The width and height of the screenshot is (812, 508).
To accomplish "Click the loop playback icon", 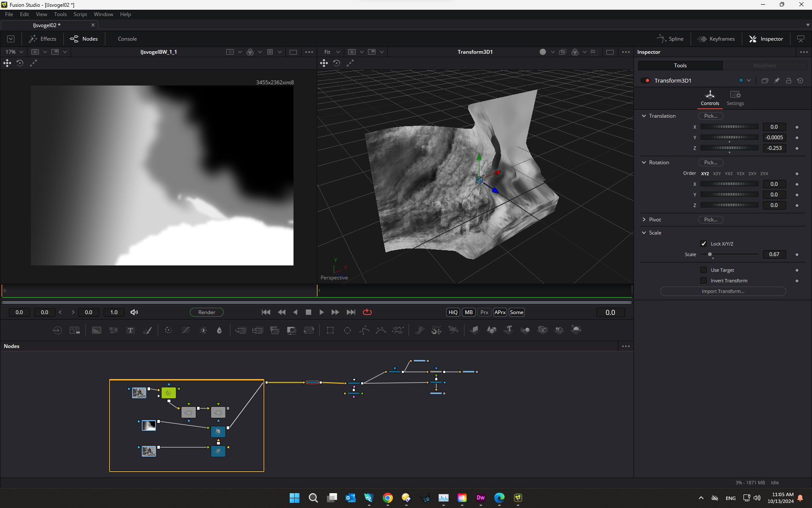I will click(367, 312).
